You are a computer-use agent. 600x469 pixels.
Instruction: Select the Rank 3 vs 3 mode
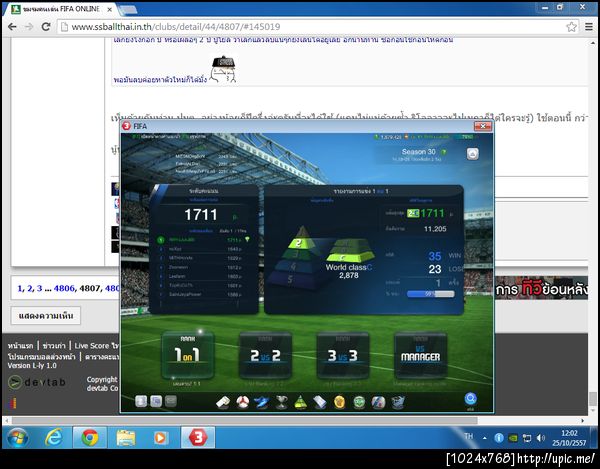342,355
